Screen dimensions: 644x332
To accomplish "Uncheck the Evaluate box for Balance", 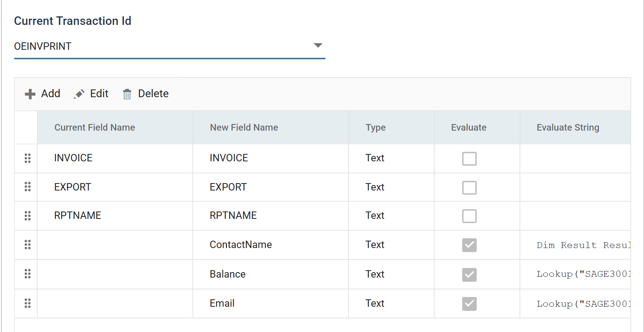I will point(469,275).
